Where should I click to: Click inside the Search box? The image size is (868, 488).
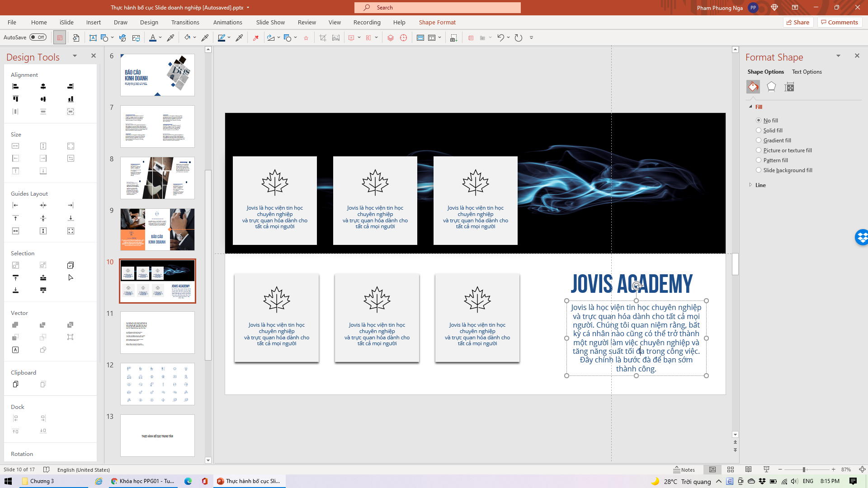[438, 8]
